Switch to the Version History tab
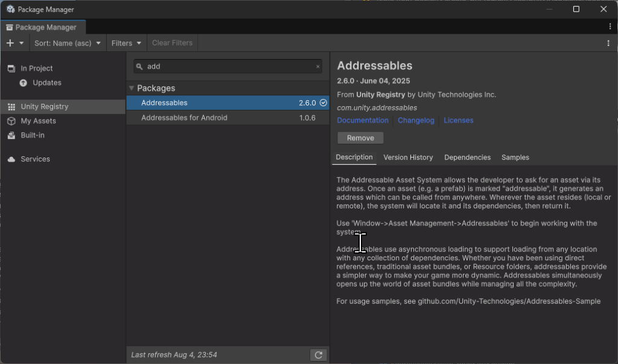 coord(408,158)
